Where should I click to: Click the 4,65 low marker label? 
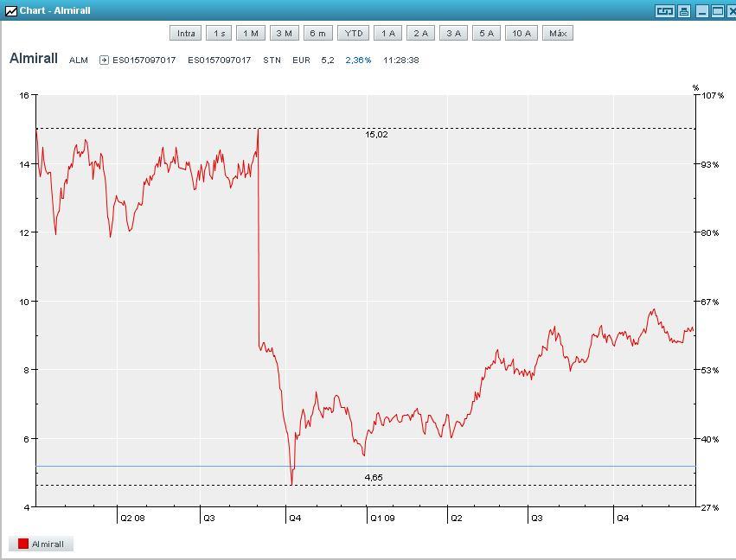374,477
